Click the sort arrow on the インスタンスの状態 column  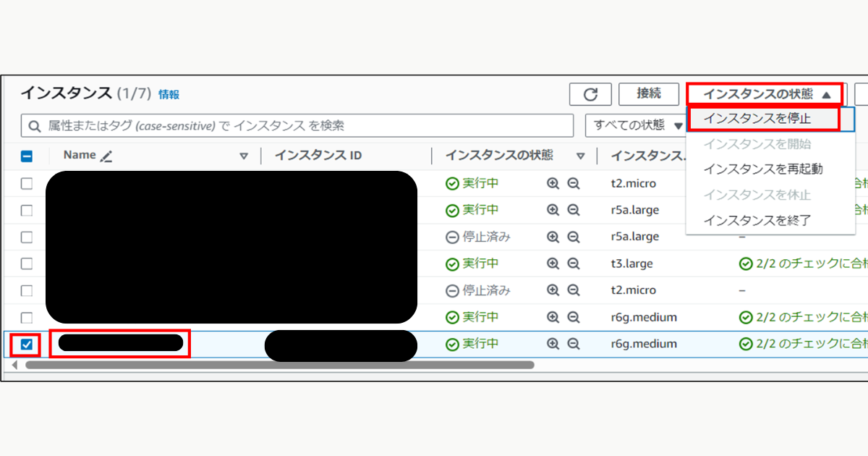[x=582, y=154]
